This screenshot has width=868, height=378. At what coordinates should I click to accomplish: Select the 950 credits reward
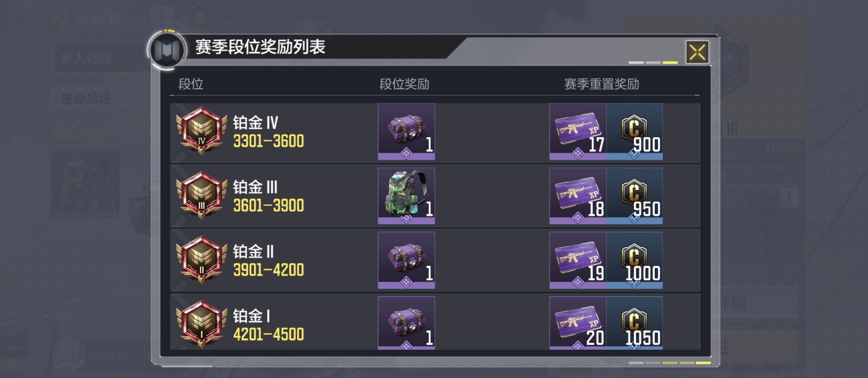(634, 196)
